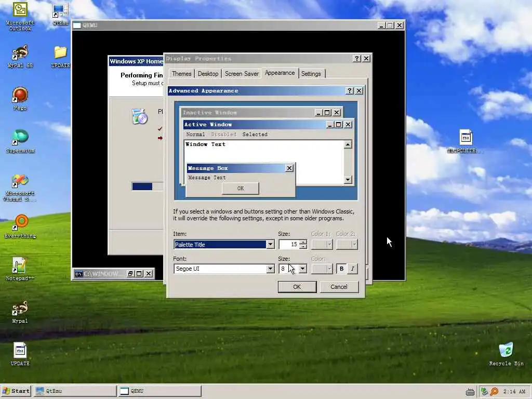Viewport: 532px width, 399px height.
Task: Click the Message Box OK button in preview
Action: 241,188
